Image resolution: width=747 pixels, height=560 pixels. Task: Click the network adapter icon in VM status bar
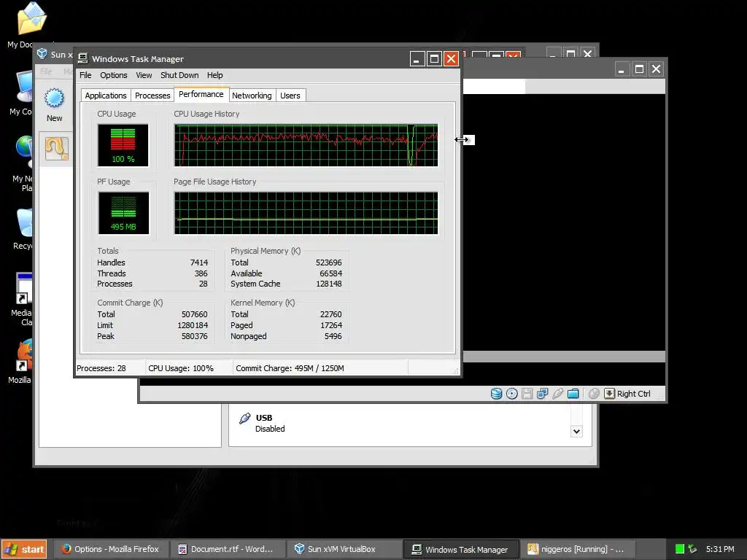click(x=542, y=394)
